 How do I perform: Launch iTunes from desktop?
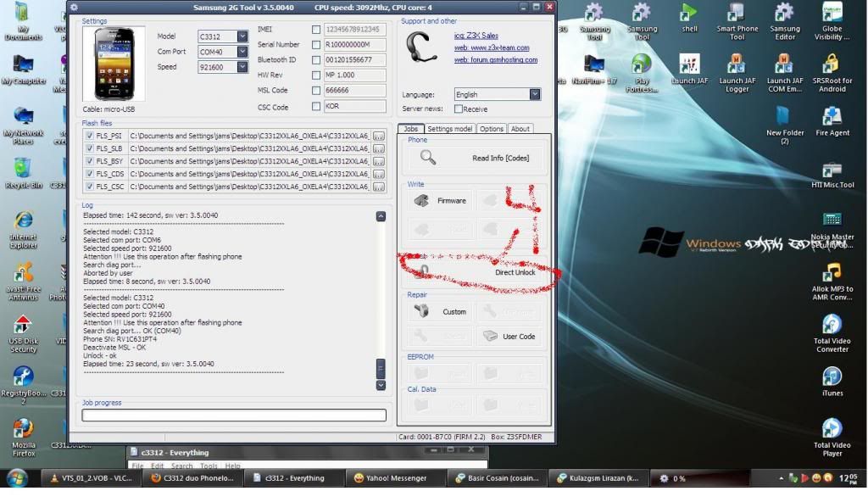832,382
